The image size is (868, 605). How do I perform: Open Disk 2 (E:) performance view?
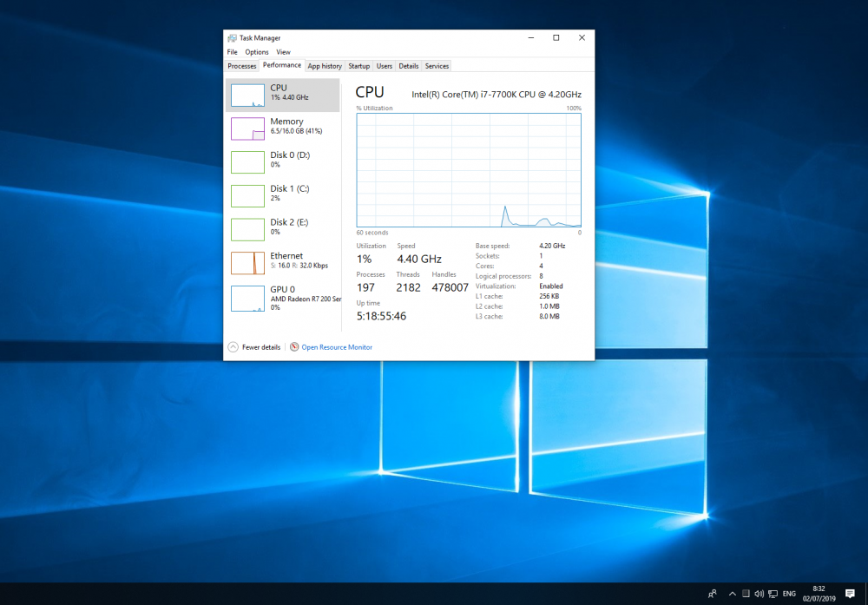[x=282, y=229]
